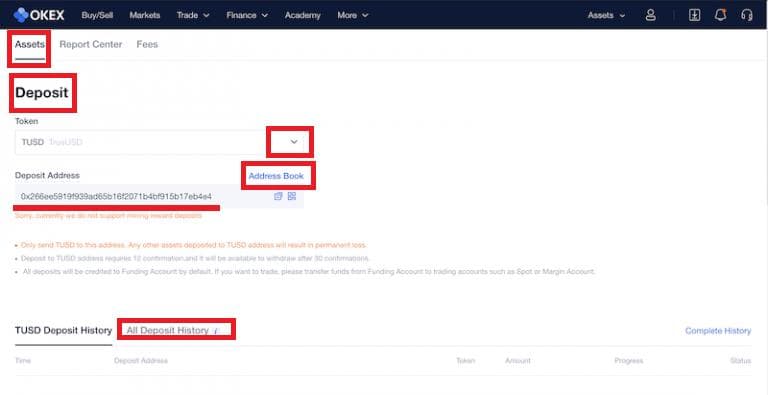Click the Deposit heading
This screenshot has width=768, height=395.
pyautogui.click(x=42, y=92)
